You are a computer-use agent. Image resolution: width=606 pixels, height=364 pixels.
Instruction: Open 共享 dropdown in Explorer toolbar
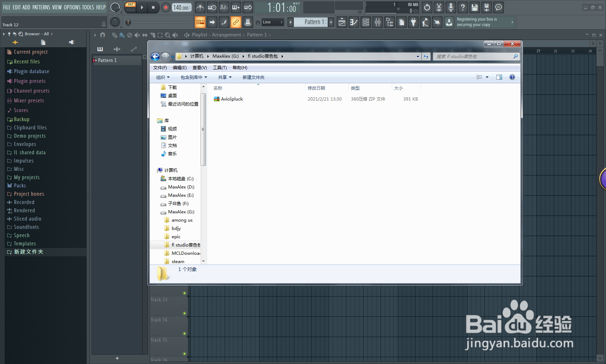pyautogui.click(x=225, y=77)
